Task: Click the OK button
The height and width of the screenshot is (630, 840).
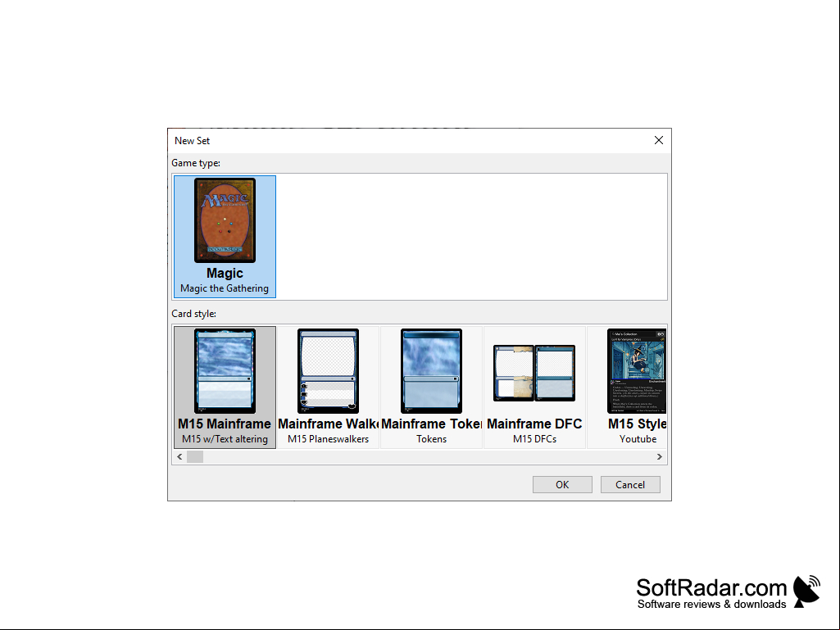Action: coord(562,484)
